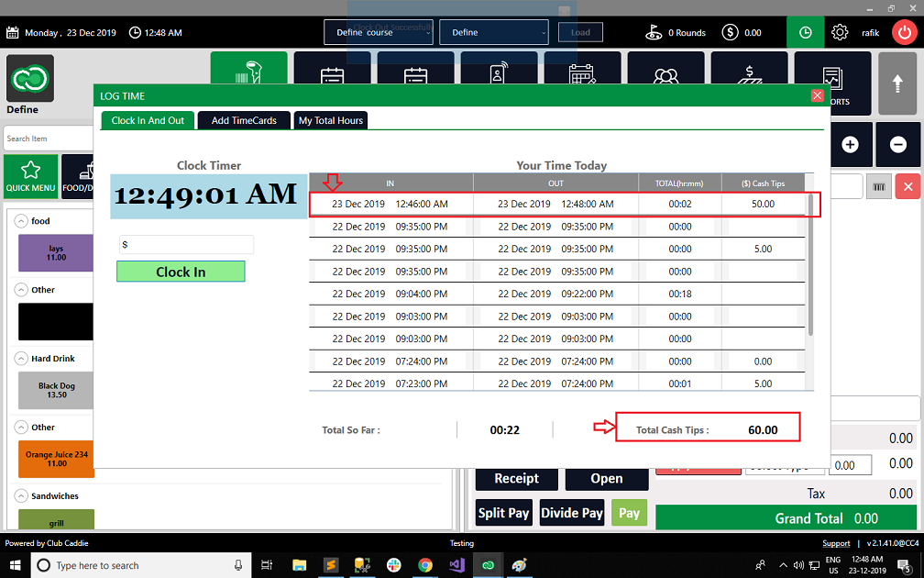
Task: Open the mobile member card tile
Action: pyautogui.click(x=499, y=68)
